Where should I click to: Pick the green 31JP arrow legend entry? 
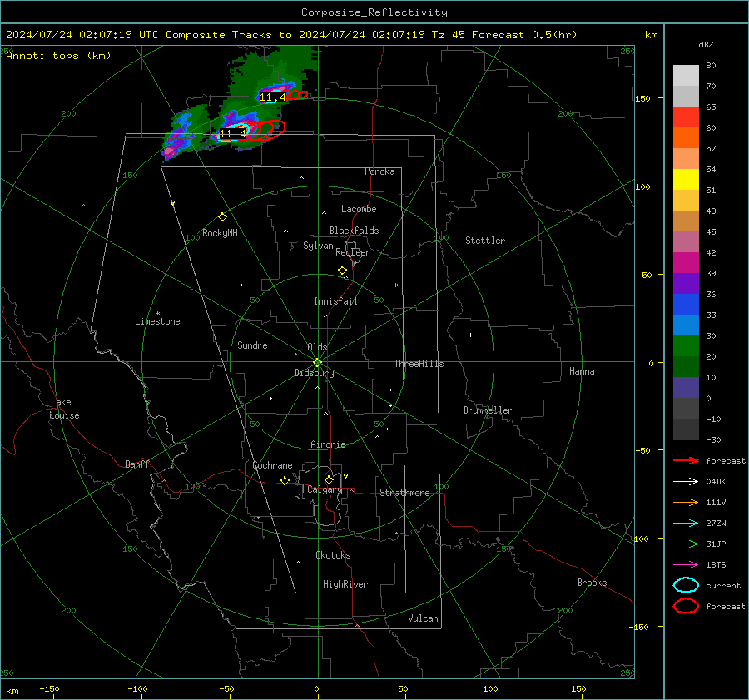[686, 544]
